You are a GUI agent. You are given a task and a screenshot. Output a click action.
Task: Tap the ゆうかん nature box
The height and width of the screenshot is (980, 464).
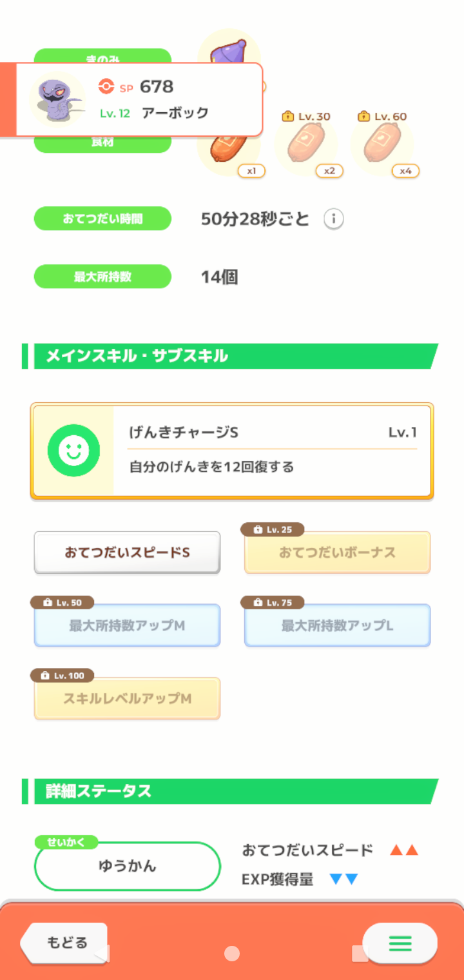click(x=127, y=866)
